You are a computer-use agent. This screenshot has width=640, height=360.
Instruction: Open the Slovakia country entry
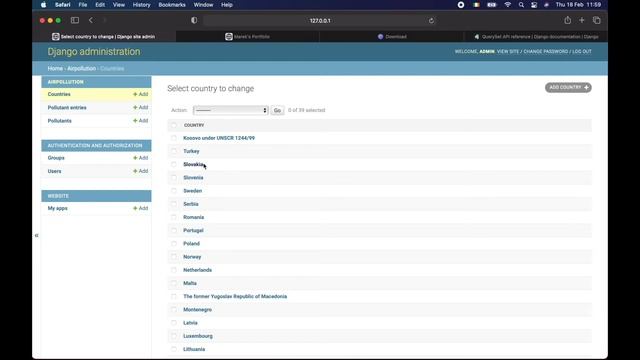[193, 164]
